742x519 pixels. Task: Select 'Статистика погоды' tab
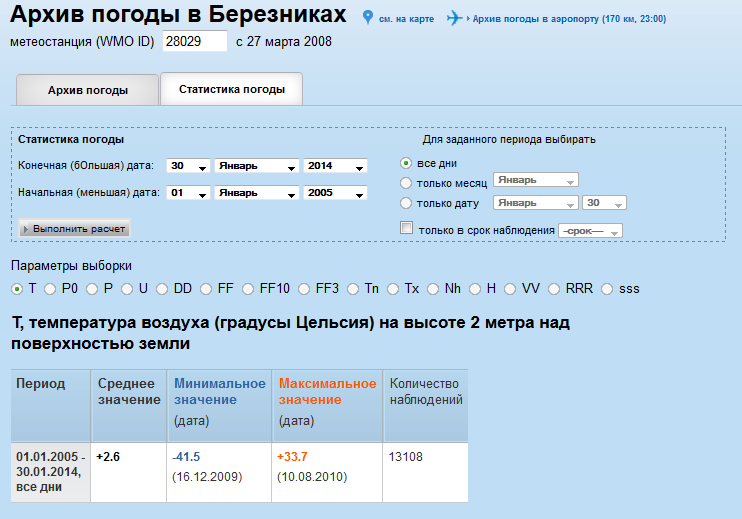232,89
